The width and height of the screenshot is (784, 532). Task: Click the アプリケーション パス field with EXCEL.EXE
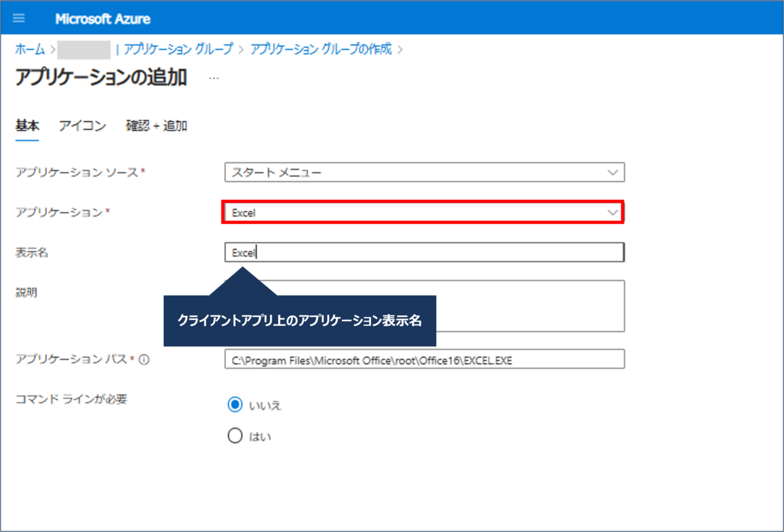(x=425, y=359)
